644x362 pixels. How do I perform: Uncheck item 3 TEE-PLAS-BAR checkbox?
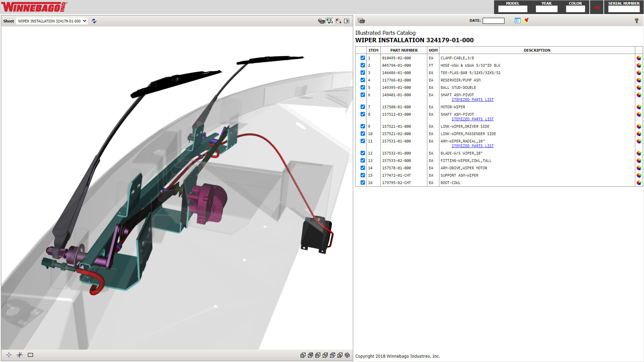[363, 73]
